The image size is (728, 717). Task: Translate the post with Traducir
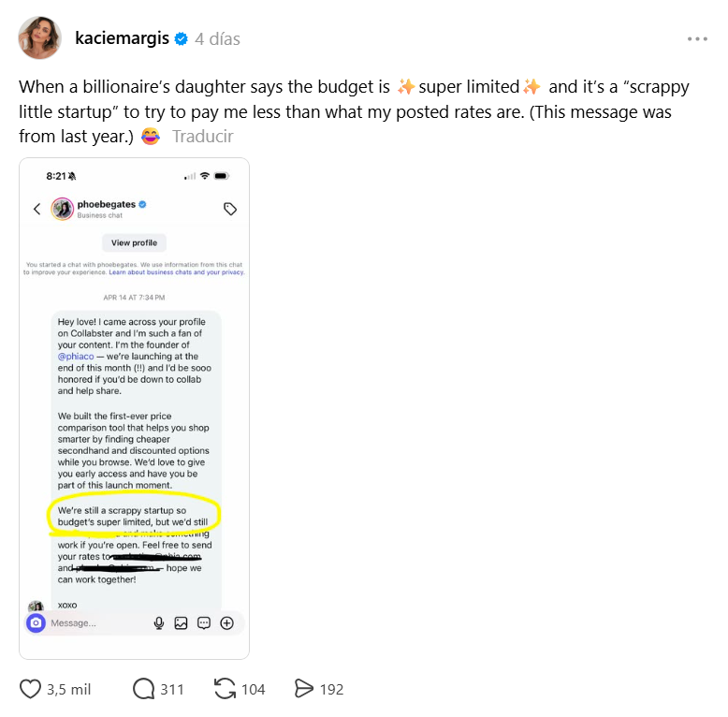coord(202,137)
